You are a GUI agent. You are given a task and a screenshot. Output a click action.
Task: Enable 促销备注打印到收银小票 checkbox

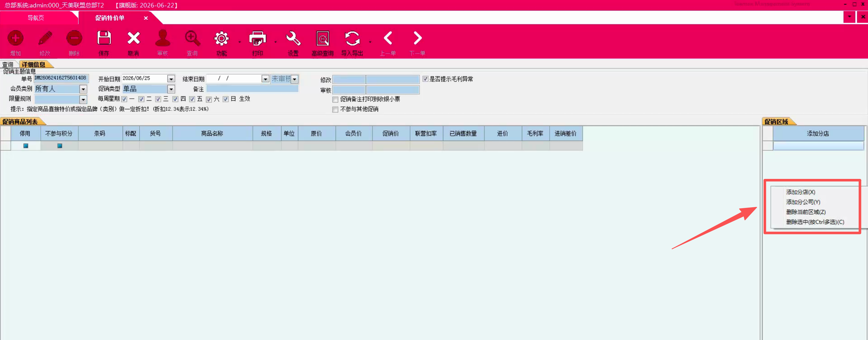click(335, 99)
